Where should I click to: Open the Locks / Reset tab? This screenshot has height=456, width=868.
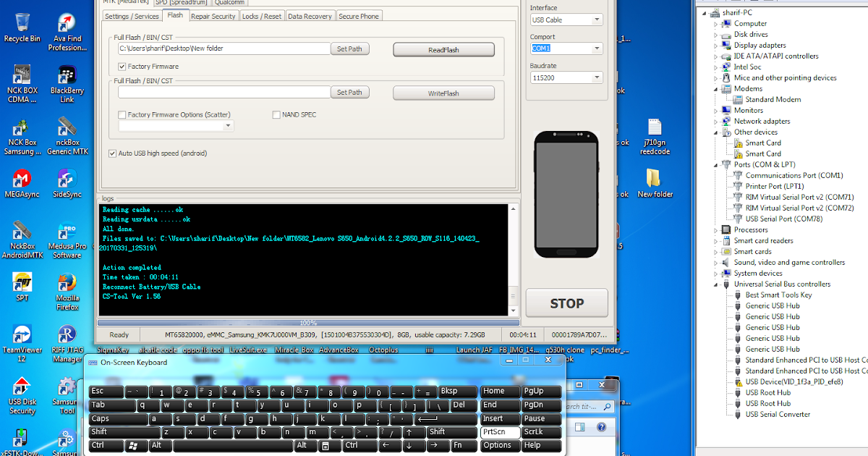pyautogui.click(x=262, y=16)
